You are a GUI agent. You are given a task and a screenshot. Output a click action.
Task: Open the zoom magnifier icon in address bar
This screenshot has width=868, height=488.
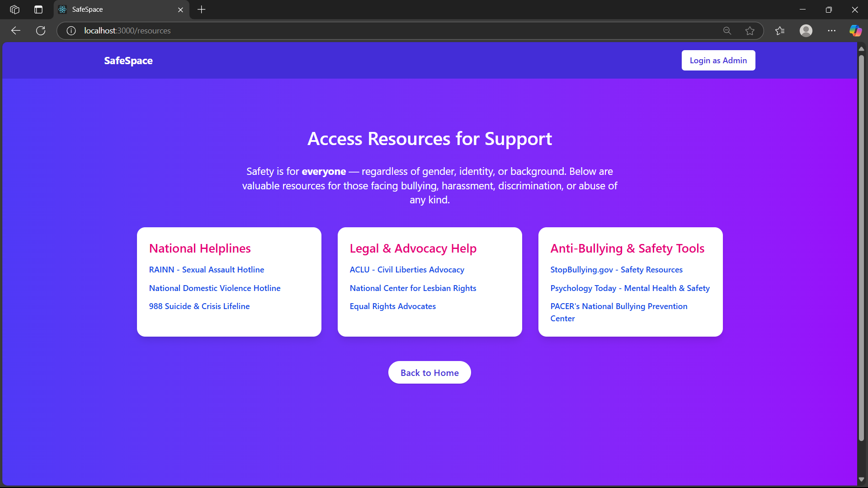[x=727, y=31]
